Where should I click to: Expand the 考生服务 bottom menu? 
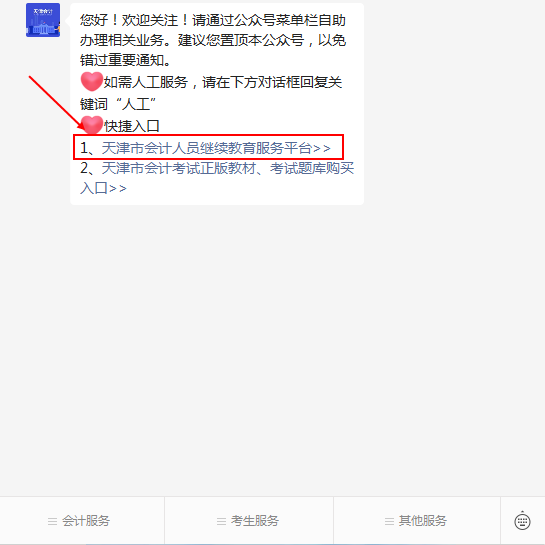point(249,520)
